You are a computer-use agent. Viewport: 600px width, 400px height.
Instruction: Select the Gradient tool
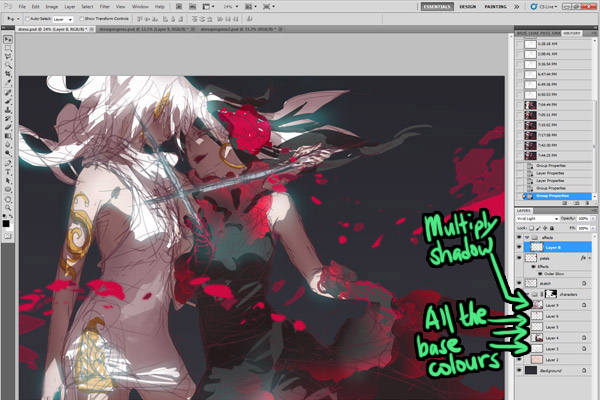tap(8, 136)
